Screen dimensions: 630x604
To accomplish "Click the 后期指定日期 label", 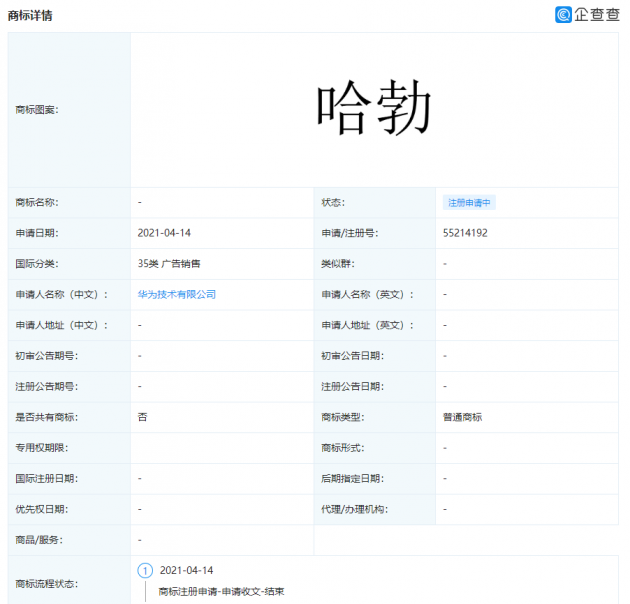I will tap(352, 479).
